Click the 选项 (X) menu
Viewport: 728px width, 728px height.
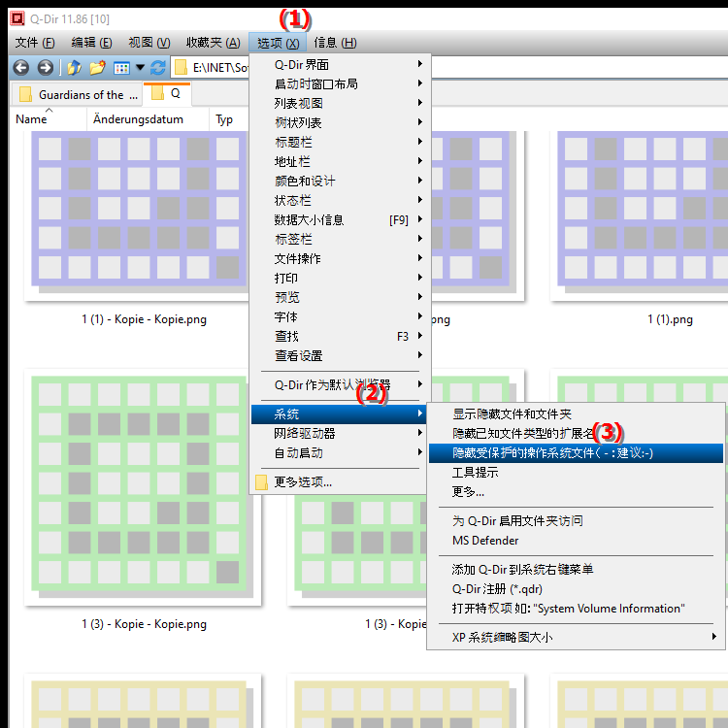tap(278, 43)
